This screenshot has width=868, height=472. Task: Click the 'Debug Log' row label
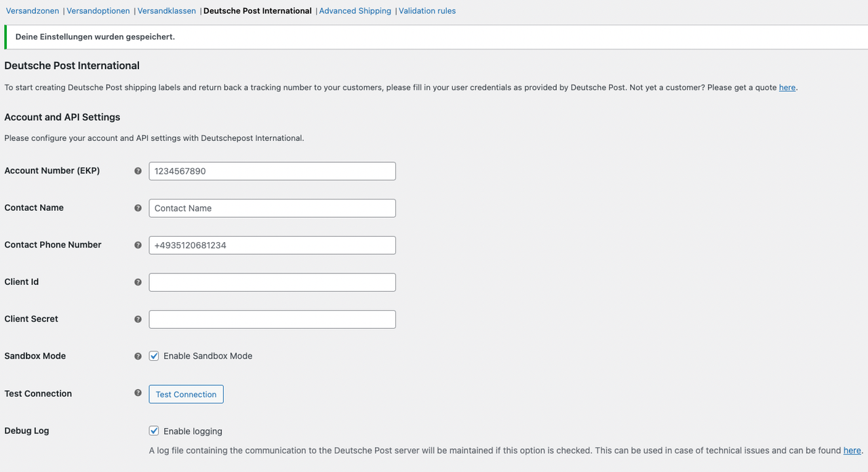tap(27, 431)
